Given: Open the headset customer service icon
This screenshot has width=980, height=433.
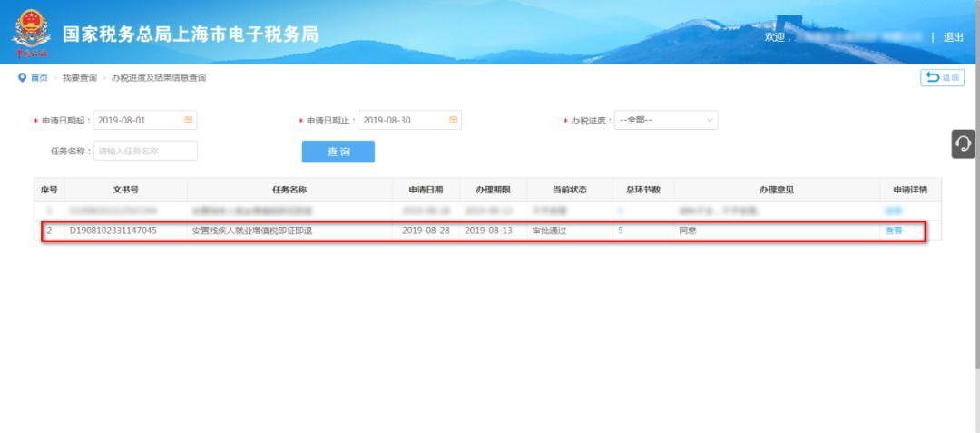Looking at the screenshot, I should 963,143.
